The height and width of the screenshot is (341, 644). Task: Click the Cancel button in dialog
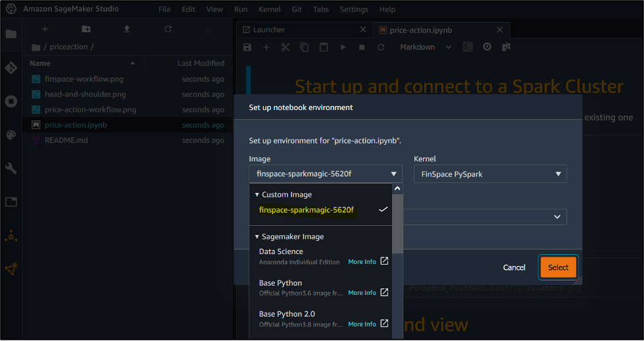514,267
